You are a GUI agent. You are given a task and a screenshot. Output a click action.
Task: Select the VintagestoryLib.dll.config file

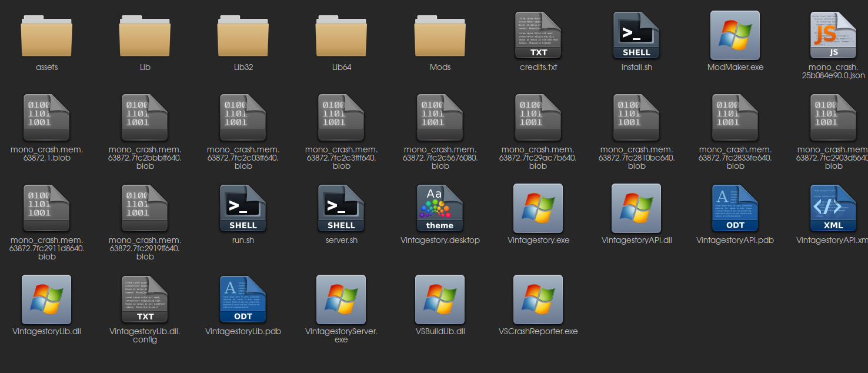pyautogui.click(x=145, y=299)
